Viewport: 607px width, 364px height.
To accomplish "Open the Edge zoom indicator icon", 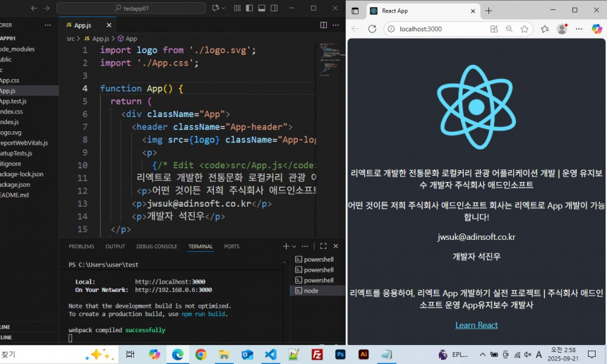I will tap(509, 29).
